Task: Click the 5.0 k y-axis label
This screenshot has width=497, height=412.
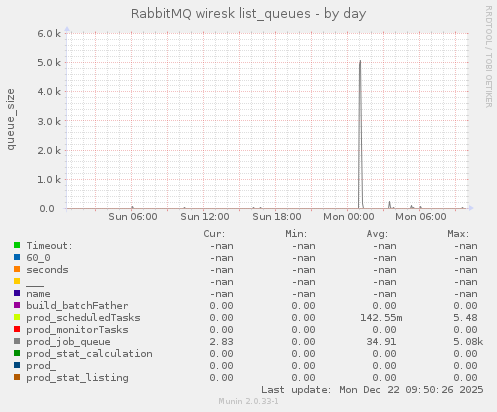Action: [49, 63]
